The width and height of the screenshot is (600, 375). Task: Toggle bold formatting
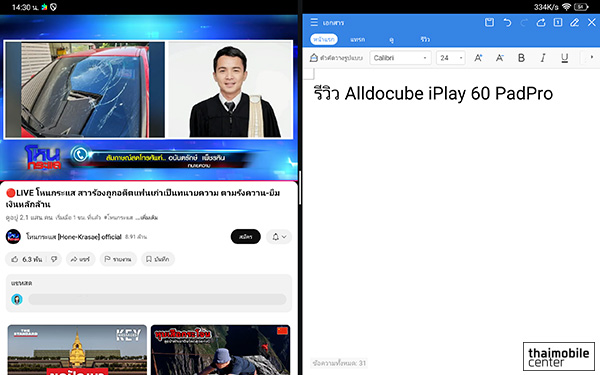tap(521, 58)
